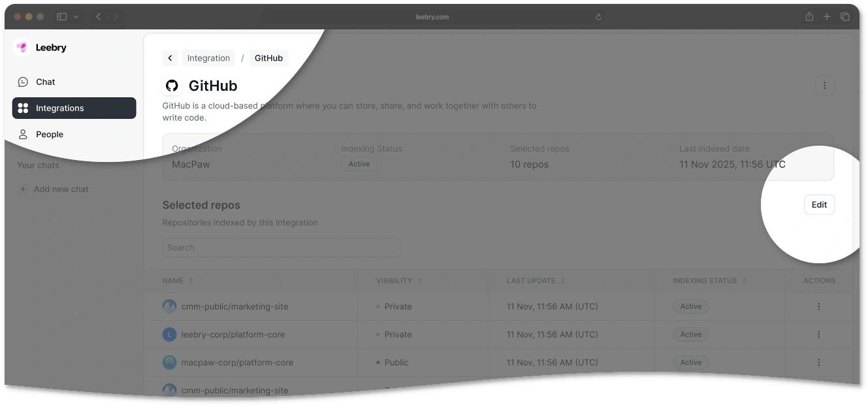Click the last indexed date value
Viewport: 868px width, 407px height.
tap(732, 165)
